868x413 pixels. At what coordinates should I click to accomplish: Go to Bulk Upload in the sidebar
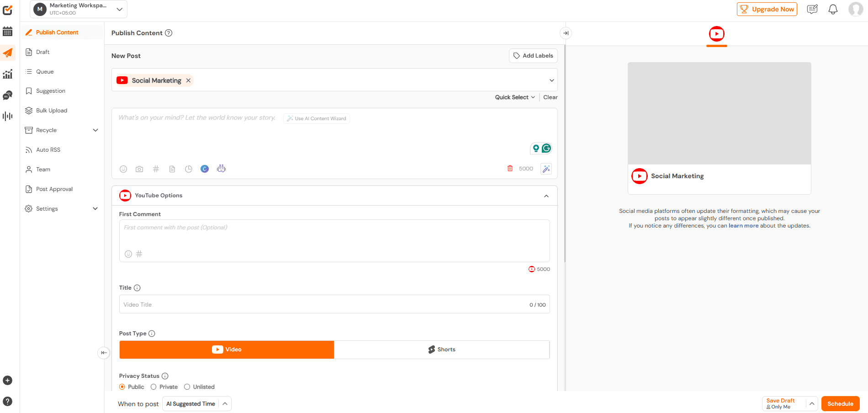click(x=51, y=110)
